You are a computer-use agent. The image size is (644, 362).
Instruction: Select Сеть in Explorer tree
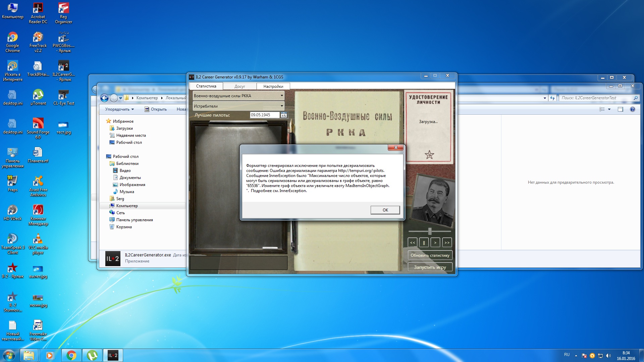coord(117,213)
